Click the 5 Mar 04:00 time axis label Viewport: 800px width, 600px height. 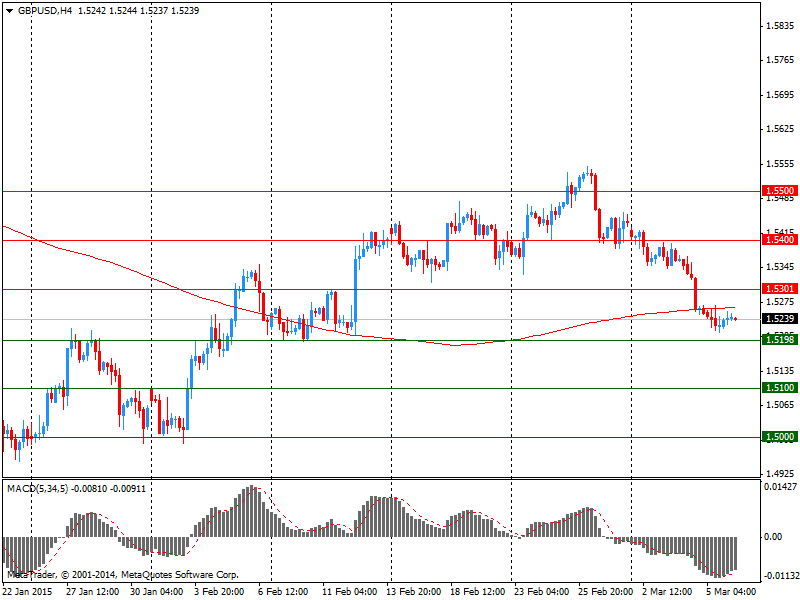tap(731, 592)
